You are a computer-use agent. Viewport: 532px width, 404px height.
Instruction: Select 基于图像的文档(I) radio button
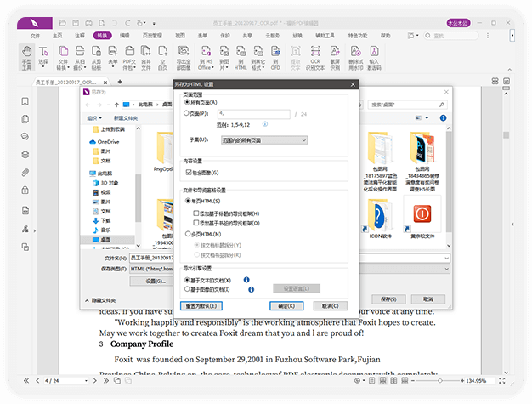(187, 289)
